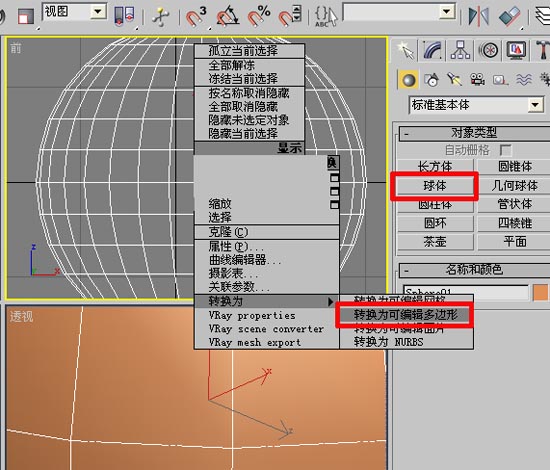The height and width of the screenshot is (470, 550).
Task: Choose 克隆(C) menu entry
Action: point(267,232)
